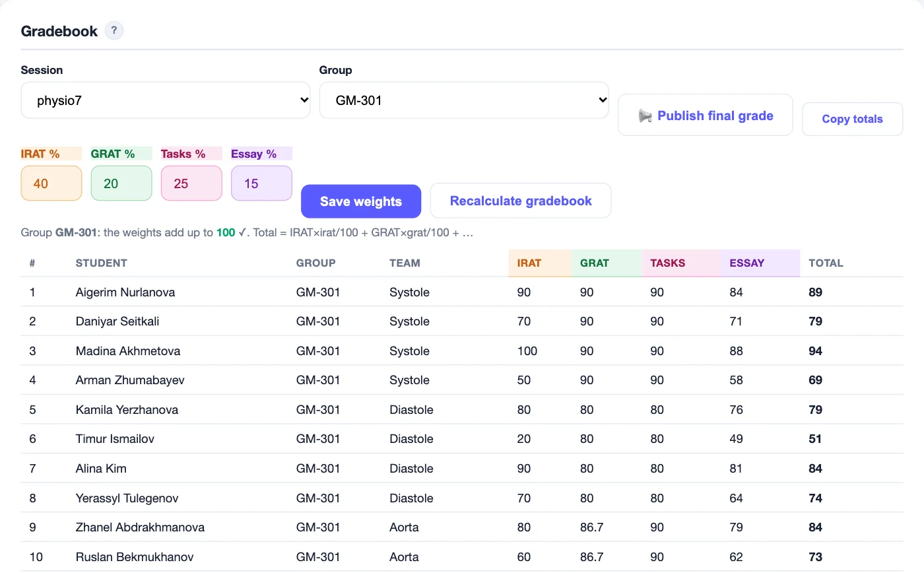The width and height of the screenshot is (924, 573).
Task: Click the GROUP column header
Action: point(316,263)
